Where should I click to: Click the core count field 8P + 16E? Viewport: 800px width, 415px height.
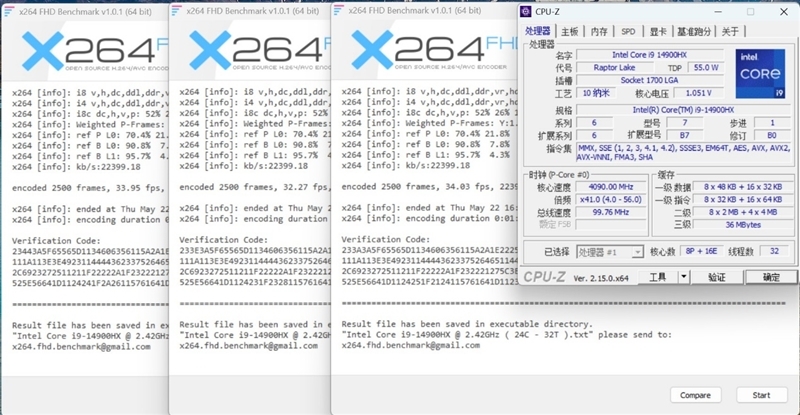pyautogui.click(x=701, y=251)
